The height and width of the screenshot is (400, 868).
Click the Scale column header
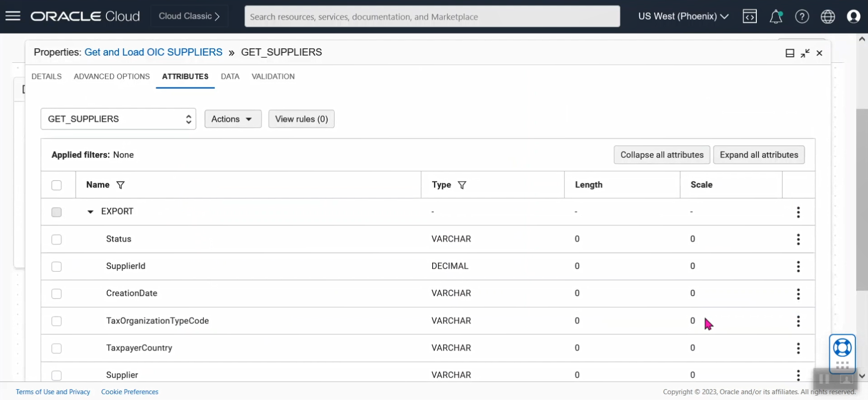[x=701, y=185]
